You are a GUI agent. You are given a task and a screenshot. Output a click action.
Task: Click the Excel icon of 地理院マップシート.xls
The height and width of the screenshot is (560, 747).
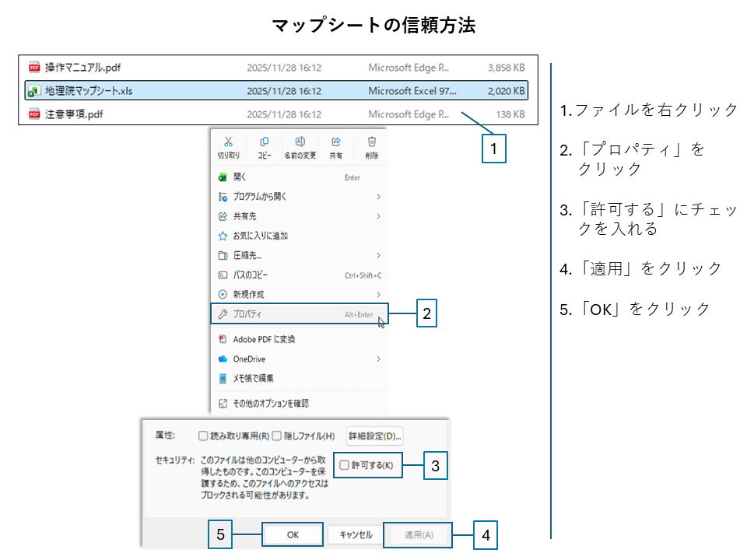click(34, 91)
